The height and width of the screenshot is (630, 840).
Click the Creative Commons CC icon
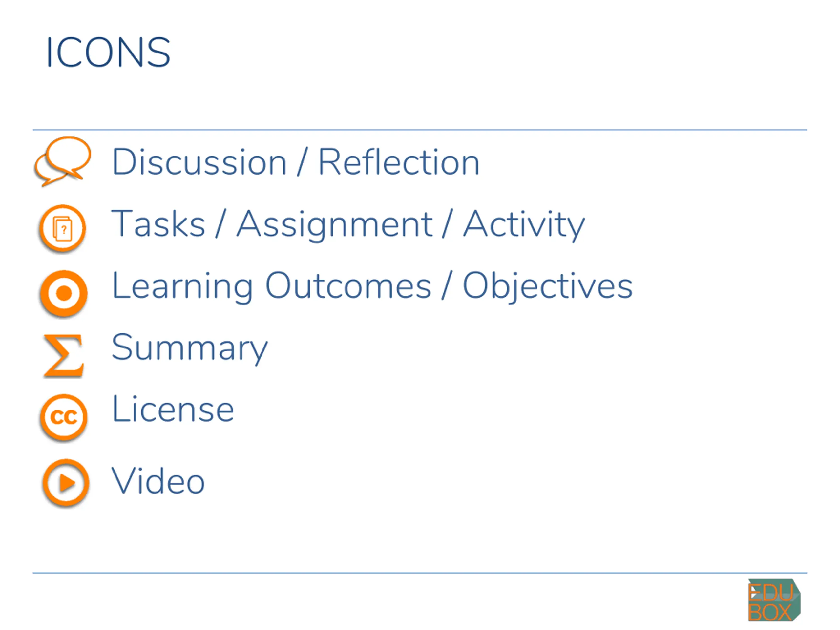pos(64,418)
